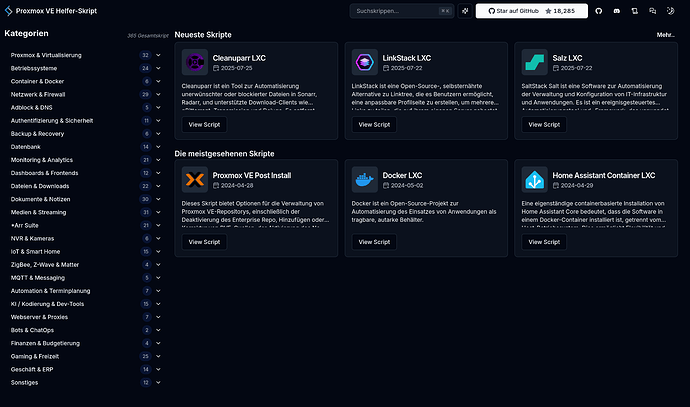690x407 pixels.
Task: View Script for LinkStack LXC
Action: click(374, 125)
